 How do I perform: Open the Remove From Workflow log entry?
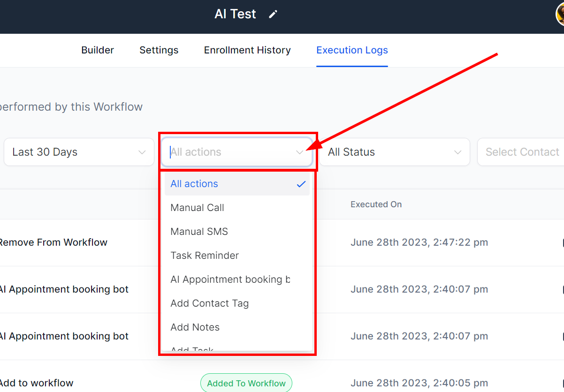coord(53,242)
